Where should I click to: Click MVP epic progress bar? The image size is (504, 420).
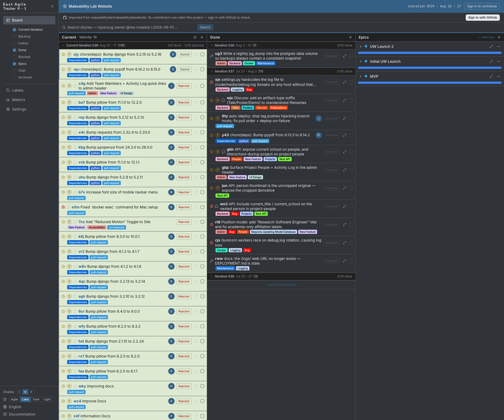pyautogui.click(x=430, y=83)
